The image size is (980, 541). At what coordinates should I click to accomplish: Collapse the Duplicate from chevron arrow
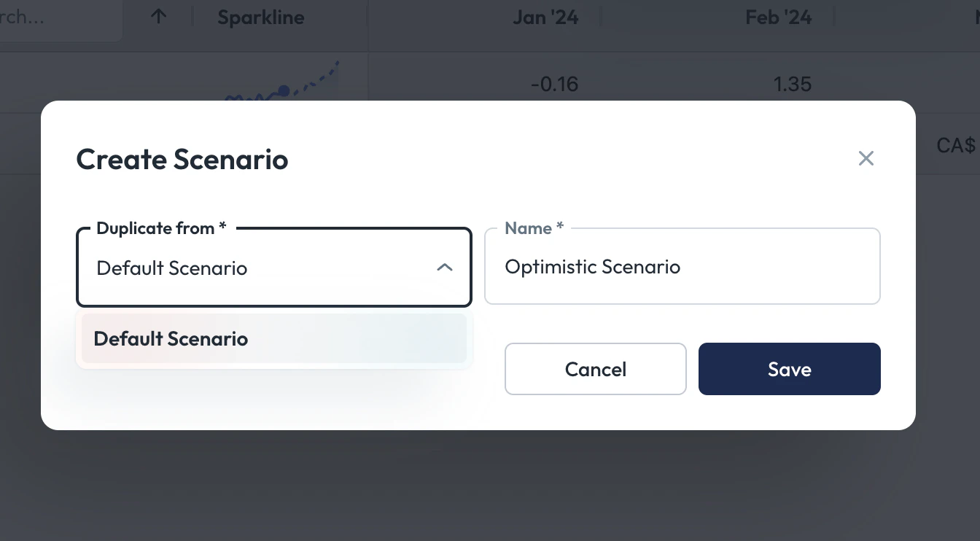pyautogui.click(x=444, y=268)
